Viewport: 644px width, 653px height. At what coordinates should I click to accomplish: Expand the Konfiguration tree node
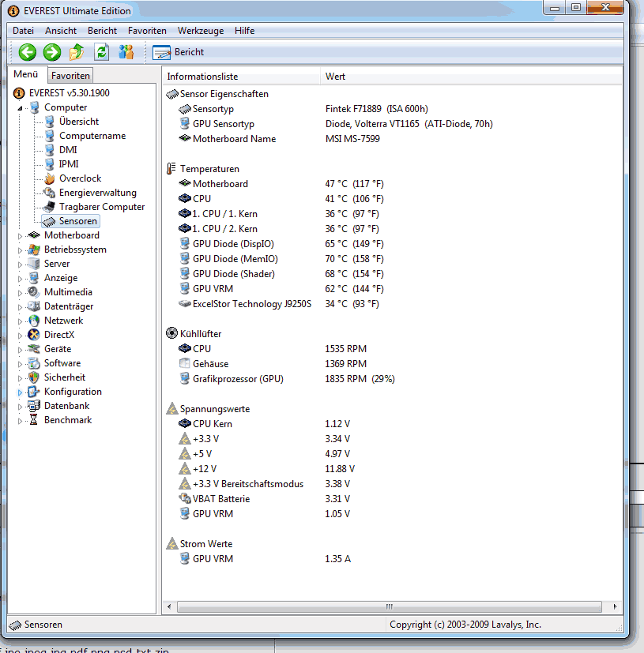[20, 392]
